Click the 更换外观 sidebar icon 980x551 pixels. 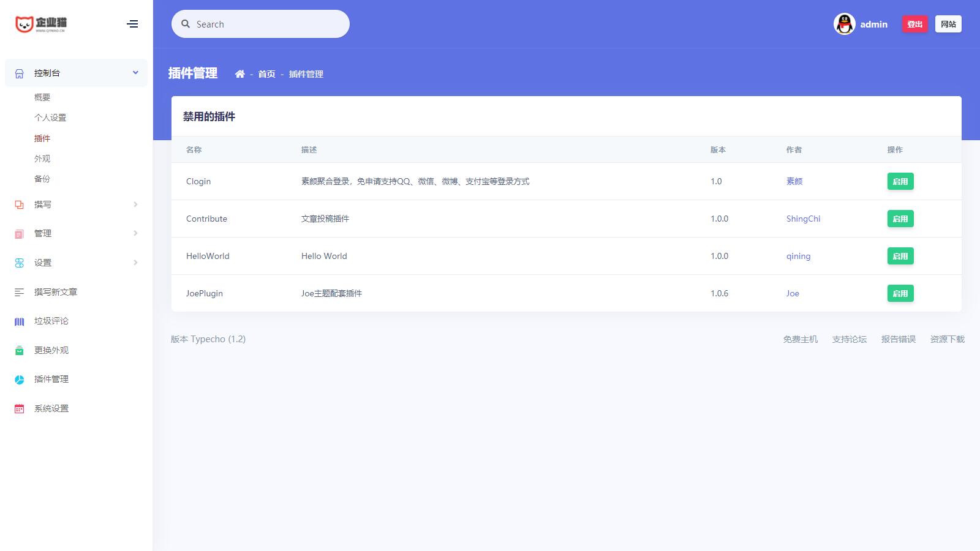[20, 350]
